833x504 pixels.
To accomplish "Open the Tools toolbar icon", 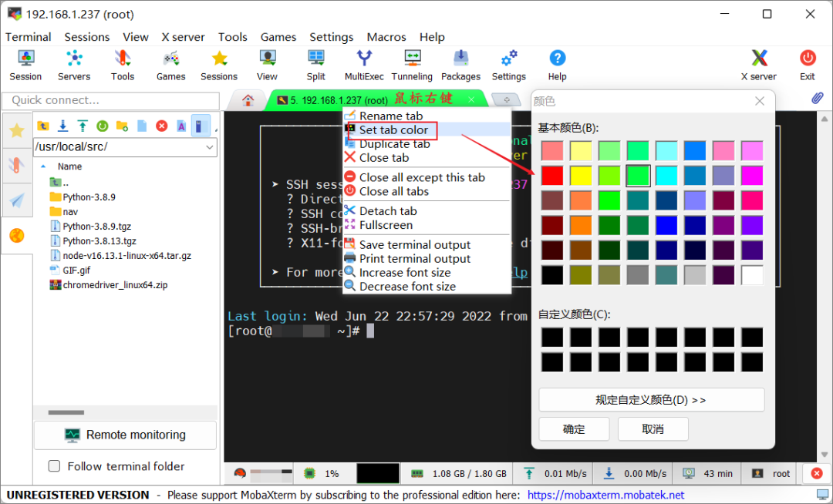I will click(x=122, y=66).
